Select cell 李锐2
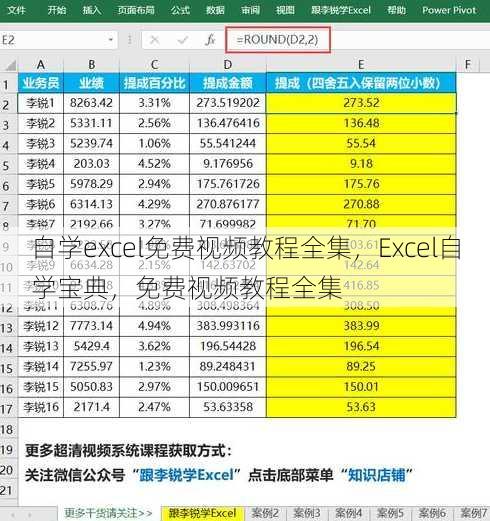490x521 pixels. (x=41, y=123)
